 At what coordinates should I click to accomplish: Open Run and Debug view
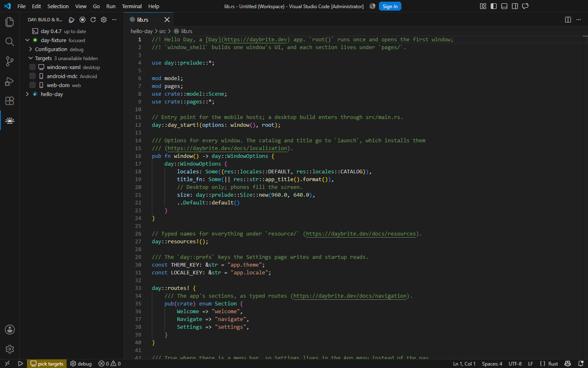[x=9, y=81]
